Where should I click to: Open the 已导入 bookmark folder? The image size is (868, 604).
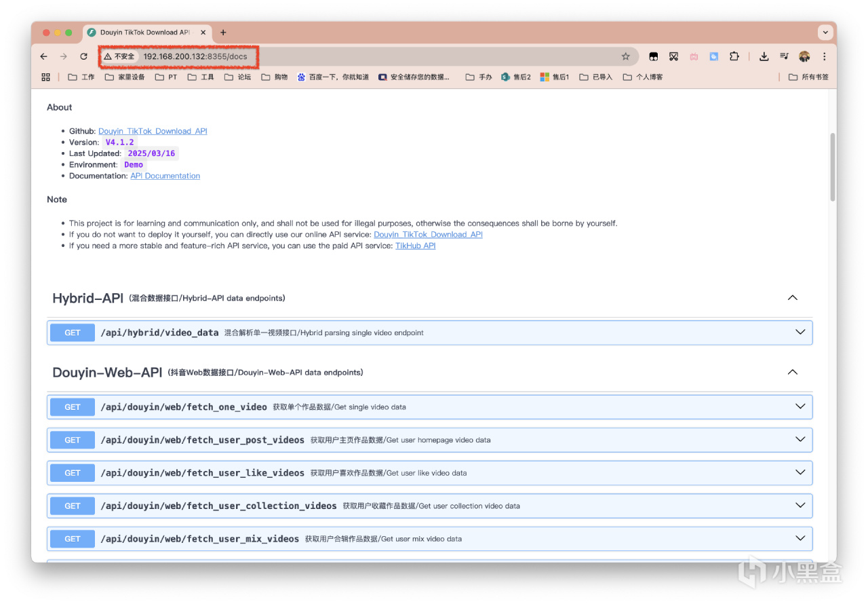point(596,77)
